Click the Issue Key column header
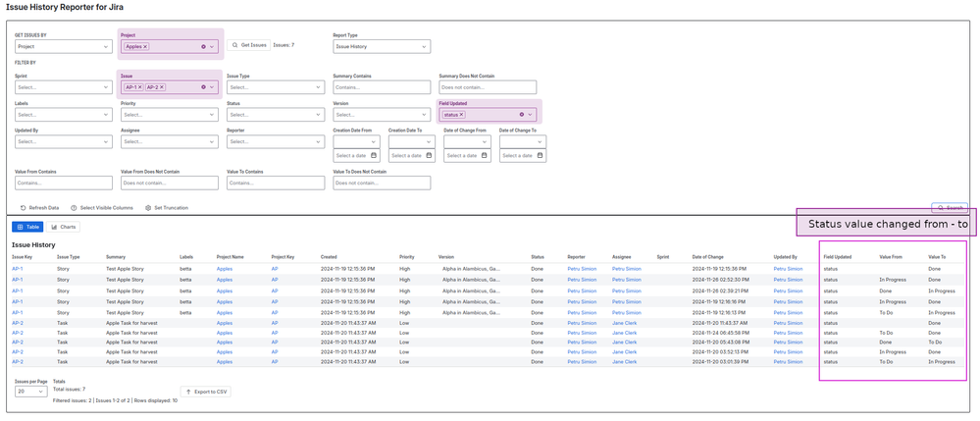Viewport: 980px width, 421px height. click(x=22, y=257)
